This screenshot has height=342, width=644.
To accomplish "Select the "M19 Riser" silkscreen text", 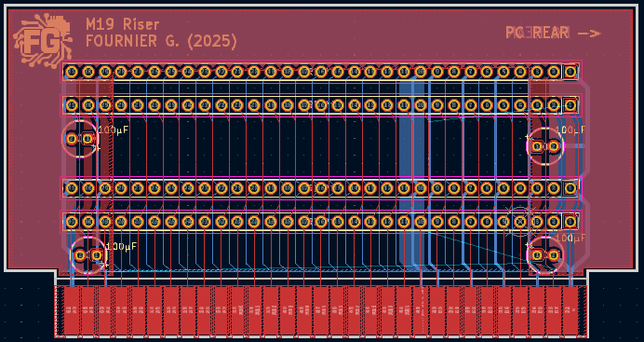I will pyautogui.click(x=123, y=24).
